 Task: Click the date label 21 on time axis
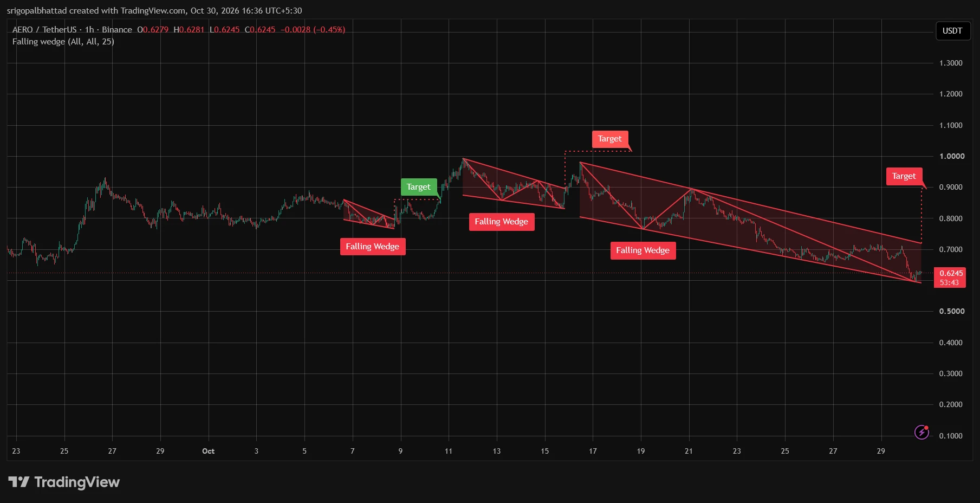tap(689, 451)
